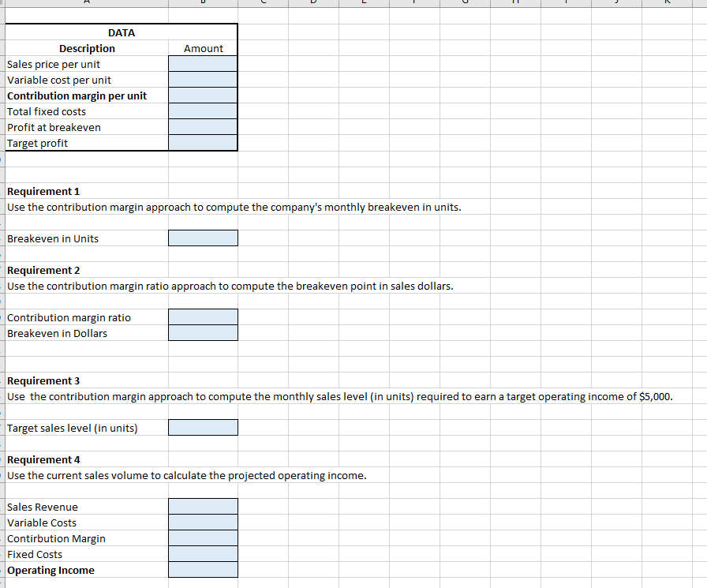Select the Breakeven in Dollars input cell
This screenshot has height=588, width=707.
pos(203,332)
